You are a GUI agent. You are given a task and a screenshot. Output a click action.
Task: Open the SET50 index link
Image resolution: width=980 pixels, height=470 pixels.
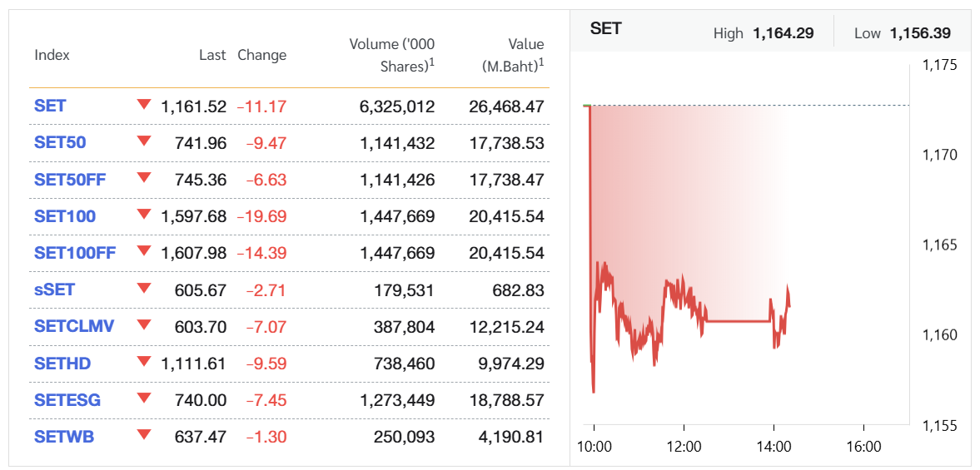(x=60, y=143)
